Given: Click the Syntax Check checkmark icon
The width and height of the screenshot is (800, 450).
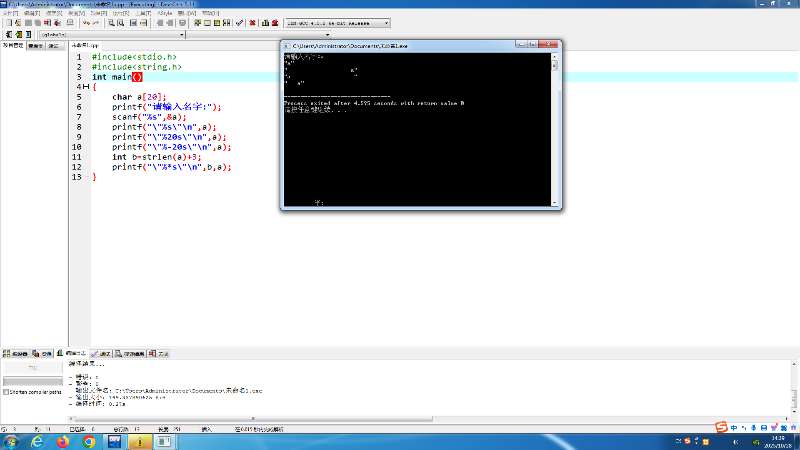Looking at the screenshot, I should tap(239, 23).
